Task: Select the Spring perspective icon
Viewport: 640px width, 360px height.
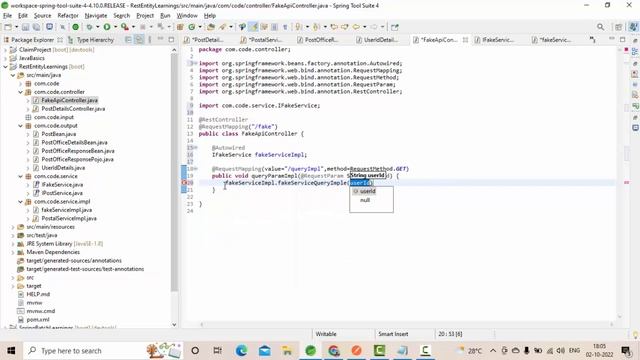Action: (x=633, y=27)
